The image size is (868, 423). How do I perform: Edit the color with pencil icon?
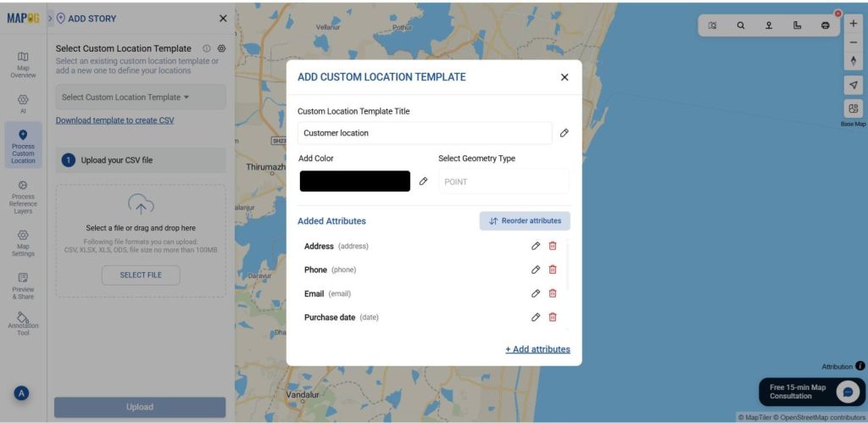tap(424, 181)
